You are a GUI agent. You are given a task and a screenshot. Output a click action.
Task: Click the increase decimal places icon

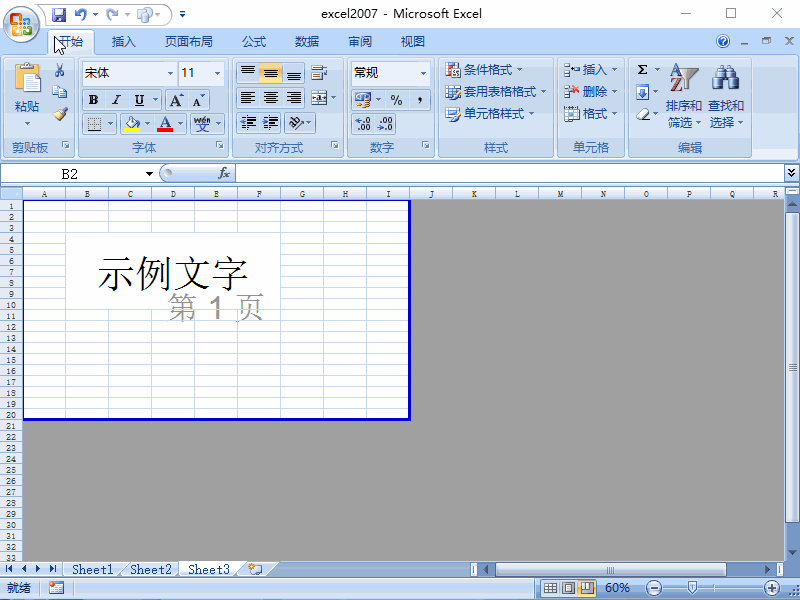[x=361, y=124]
